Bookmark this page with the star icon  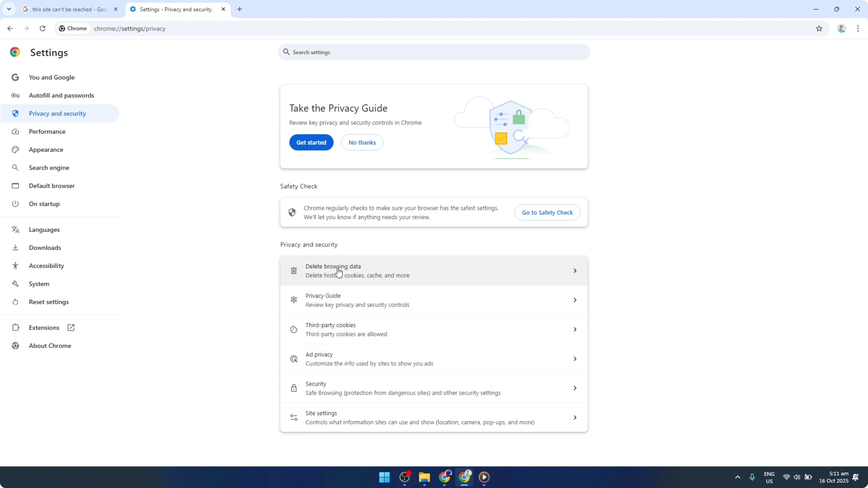[819, 29]
